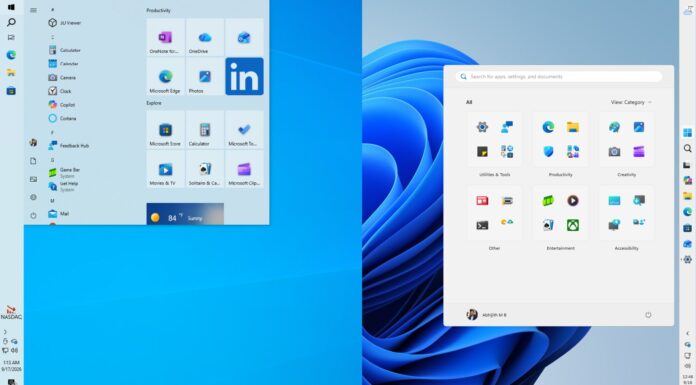Open the LinkedIn tile
The height and width of the screenshot is (385, 696).
[244, 76]
